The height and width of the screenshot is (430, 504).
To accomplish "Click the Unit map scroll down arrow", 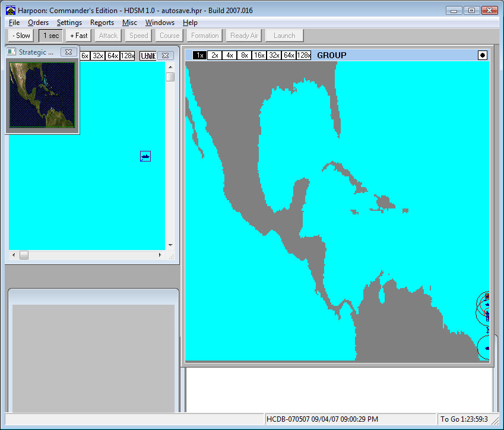I will (170, 245).
